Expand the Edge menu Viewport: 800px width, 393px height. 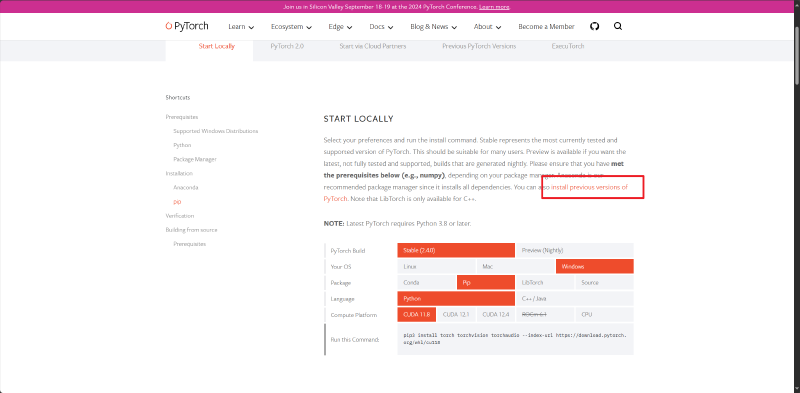coord(340,27)
